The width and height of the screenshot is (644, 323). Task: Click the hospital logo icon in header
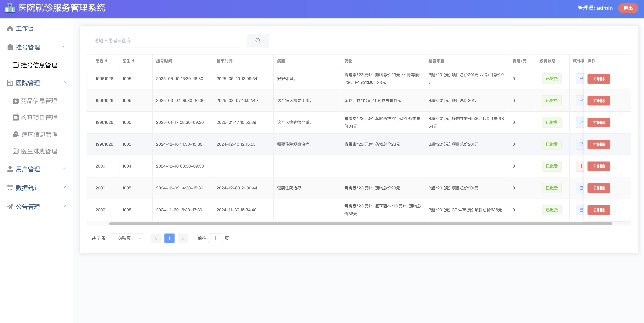(x=10, y=8)
